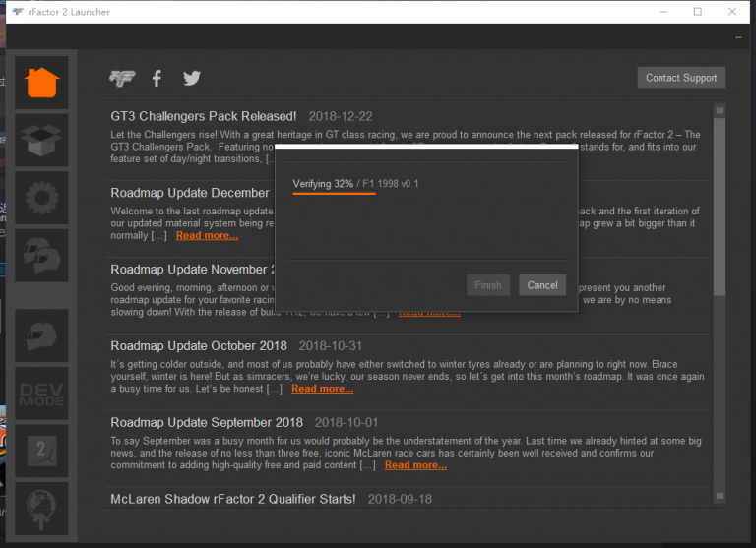The image size is (756, 548).
Task: Open the Home tab with orange house icon
Action: [x=41, y=83]
